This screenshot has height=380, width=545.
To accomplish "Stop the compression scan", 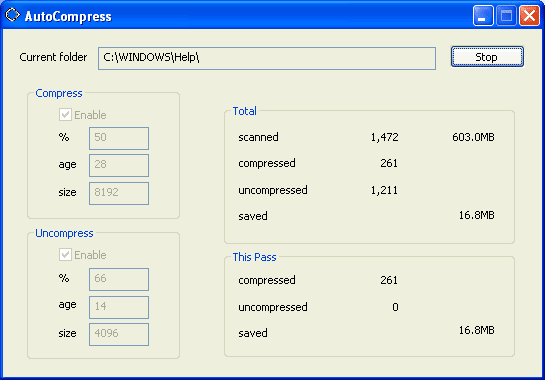I will [487, 57].
